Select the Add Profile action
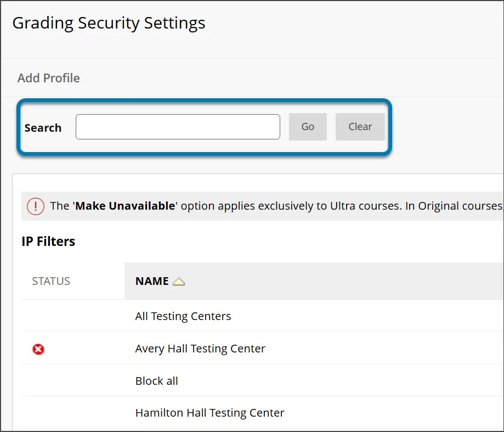 coord(48,78)
